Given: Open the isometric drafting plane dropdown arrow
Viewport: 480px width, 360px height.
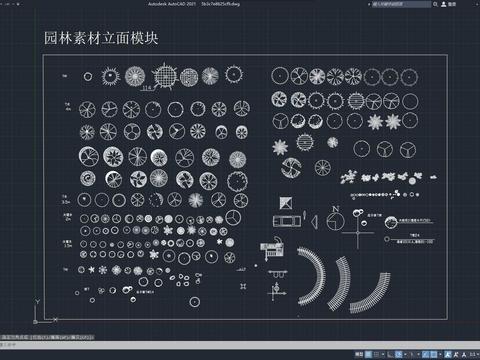Looking at the screenshot, I should (x=418, y=354).
